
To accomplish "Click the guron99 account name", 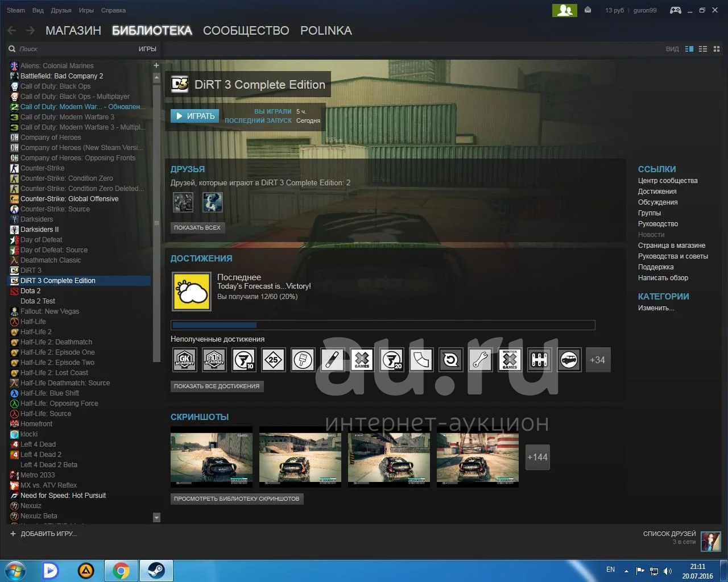I will coord(645,10).
